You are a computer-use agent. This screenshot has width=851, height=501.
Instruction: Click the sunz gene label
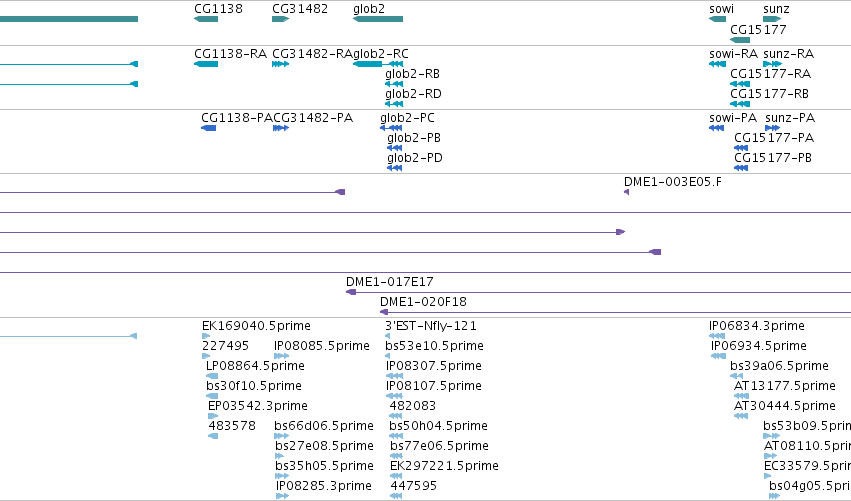coord(776,9)
